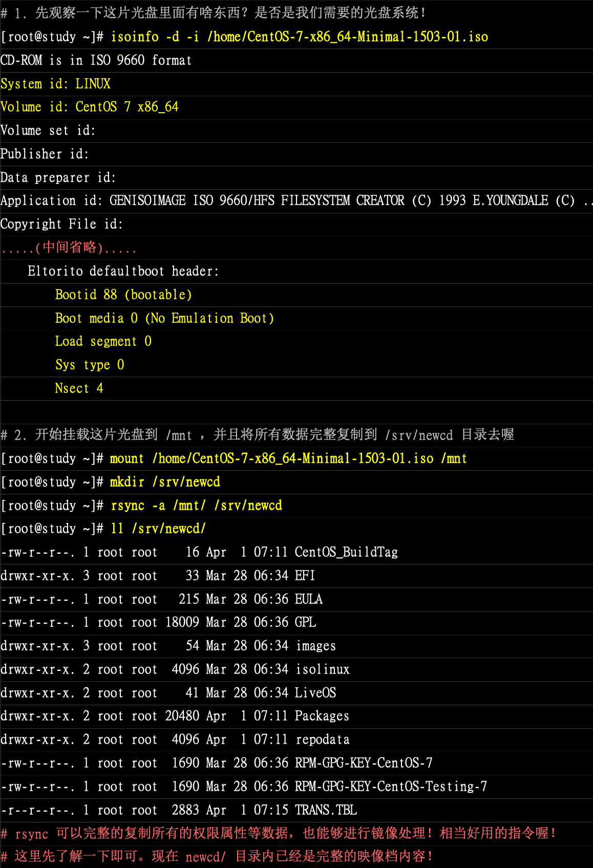Viewport: 593px width, 868px height.
Task: Click the Packages directory entry
Action: coord(322,716)
